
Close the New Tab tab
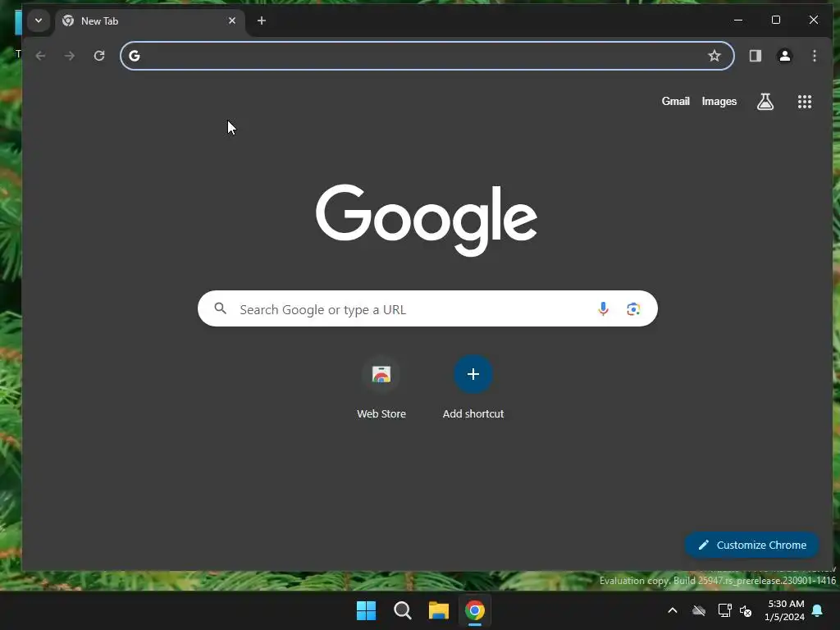[232, 21]
